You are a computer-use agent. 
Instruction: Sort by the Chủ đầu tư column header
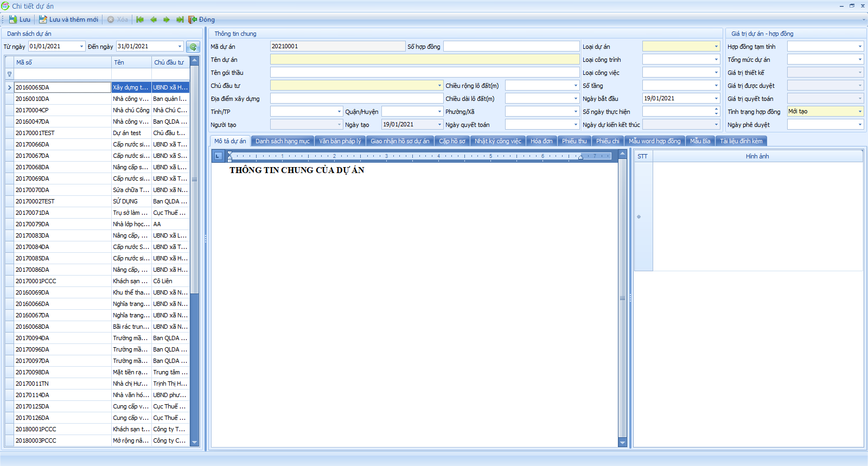click(171, 62)
